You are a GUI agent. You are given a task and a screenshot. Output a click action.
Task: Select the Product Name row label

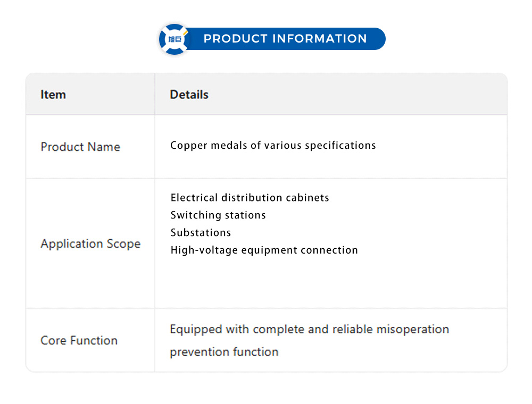click(x=80, y=147)
